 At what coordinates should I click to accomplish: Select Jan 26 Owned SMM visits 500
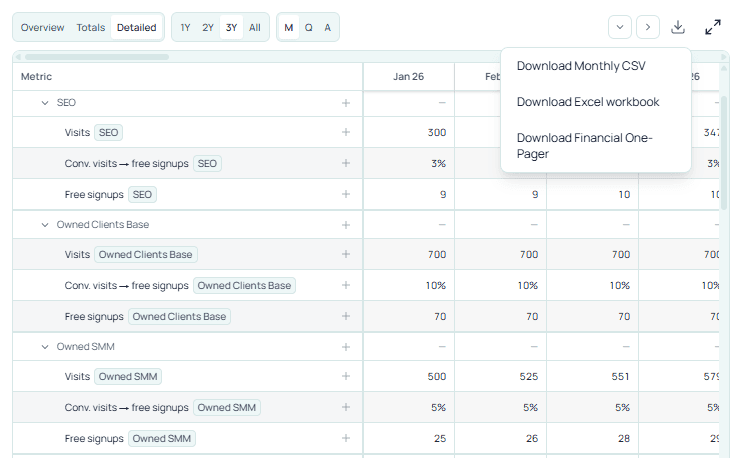[408, 377]
